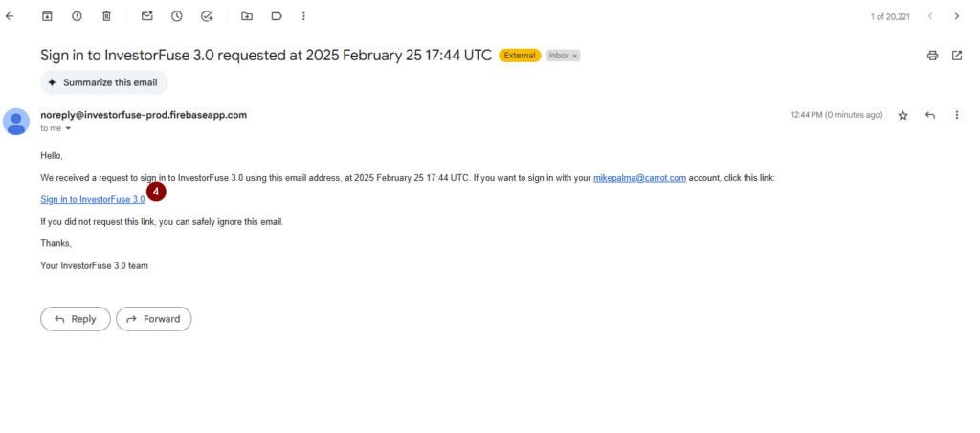Go back to inbox with arrow
The height and width of the screenshot is (433, 980).
point(10,16)
